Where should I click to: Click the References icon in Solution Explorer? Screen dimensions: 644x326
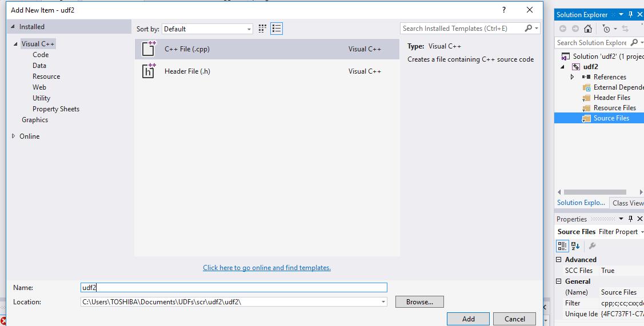click(586, 77)
